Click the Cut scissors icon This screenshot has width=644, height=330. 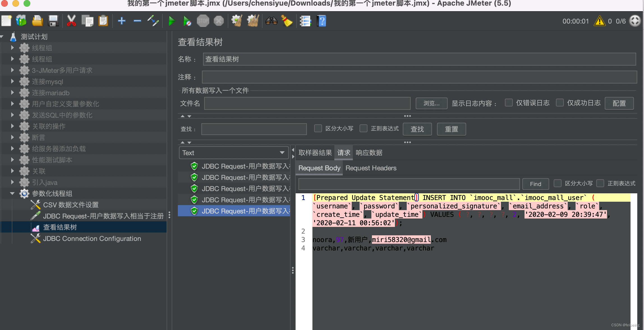(71, 21)
